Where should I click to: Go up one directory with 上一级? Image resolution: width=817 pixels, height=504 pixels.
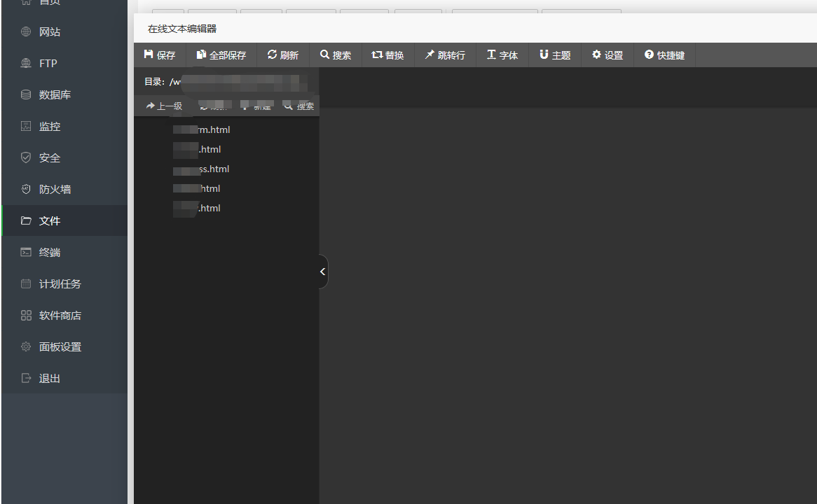pyautogui.click(x=164, y=106)
